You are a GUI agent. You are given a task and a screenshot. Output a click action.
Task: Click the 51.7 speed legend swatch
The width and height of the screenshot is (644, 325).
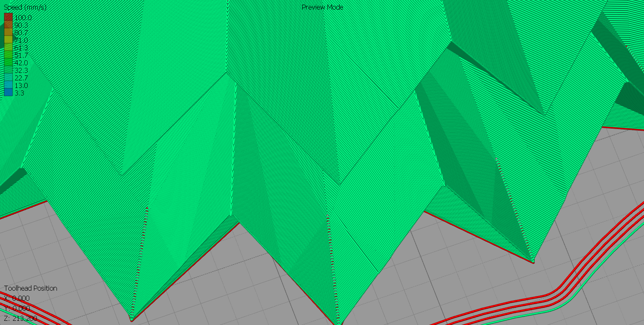(8, 55)
